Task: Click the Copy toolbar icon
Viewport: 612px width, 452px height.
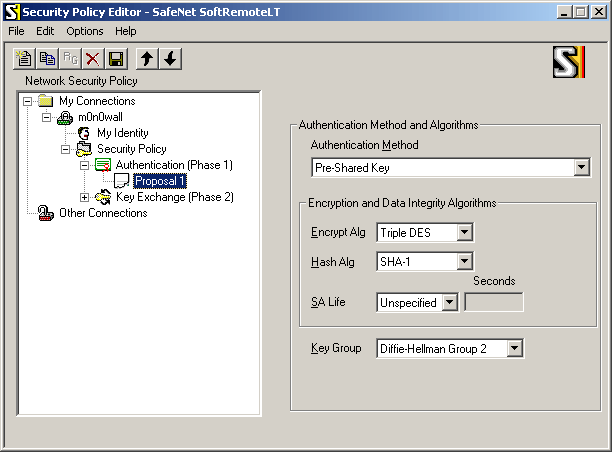Action: point(47,59)
